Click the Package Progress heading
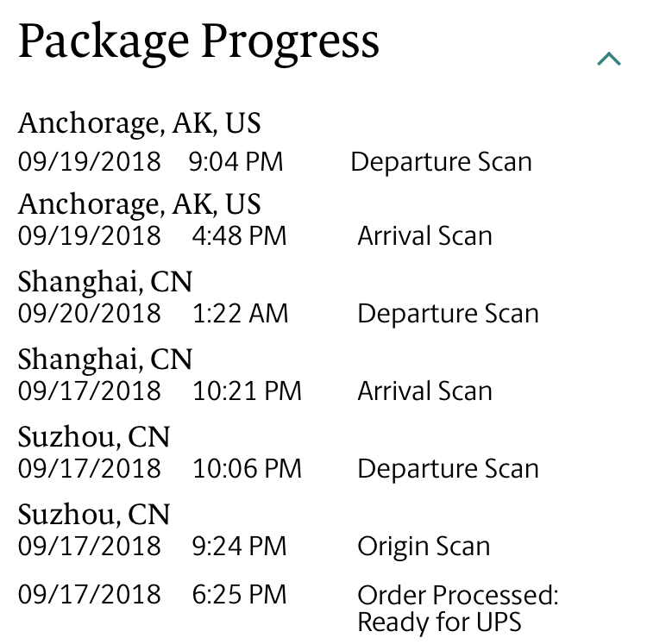Image resolution: width=647 pixels, height=644 pixels. coord(198,41)
